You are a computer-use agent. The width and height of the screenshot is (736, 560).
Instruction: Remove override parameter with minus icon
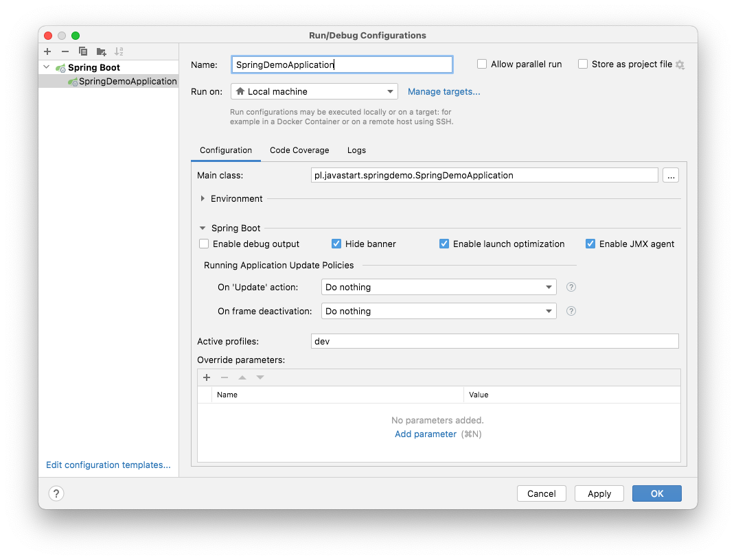pos(225,377)
